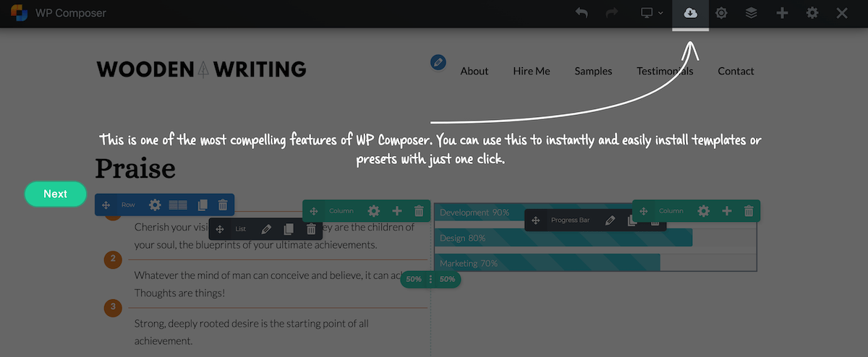This screenshot has width=868, height=357.
Task: Click Progress Bar move handle icon
Action: click(x=535, y=220)
